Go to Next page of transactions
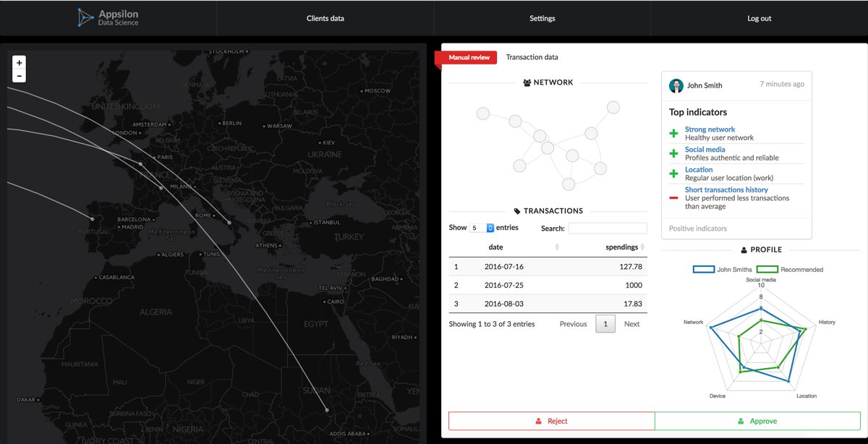 tap(631, 324)
